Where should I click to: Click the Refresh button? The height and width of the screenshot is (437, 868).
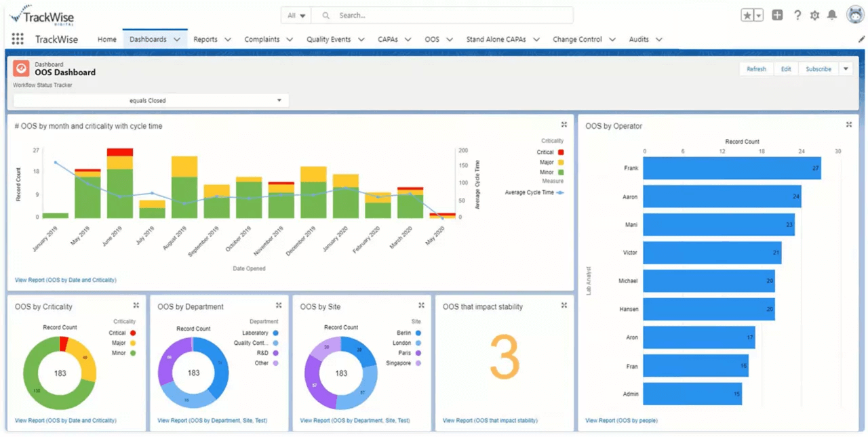click(x=756, y=68)
